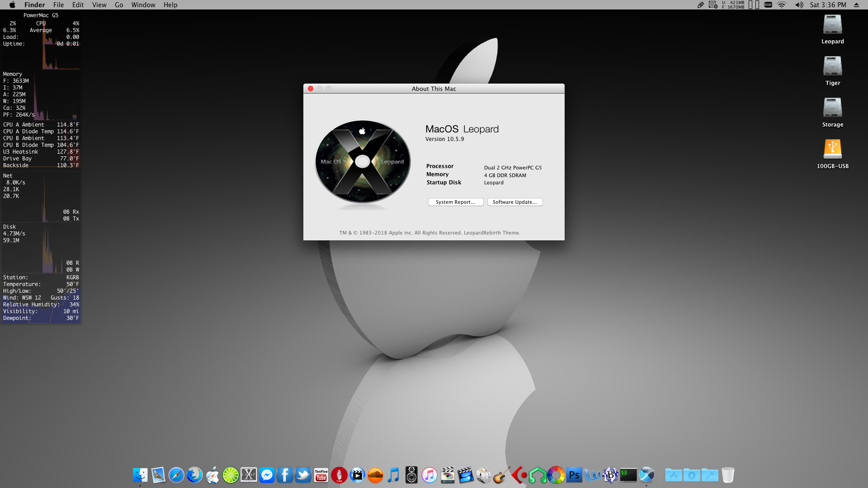Open the Apple menu
This screenshot has height=488, width=868.
12,5
